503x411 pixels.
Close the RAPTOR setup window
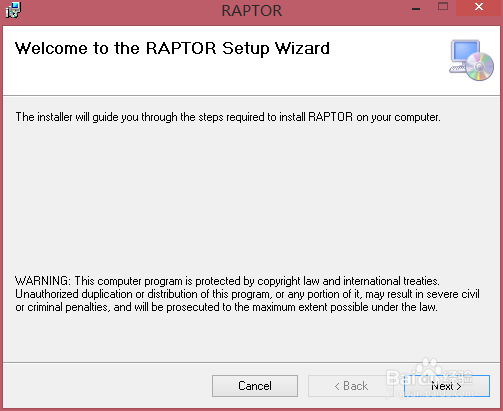pyautogui.click(x=479, y=7)
